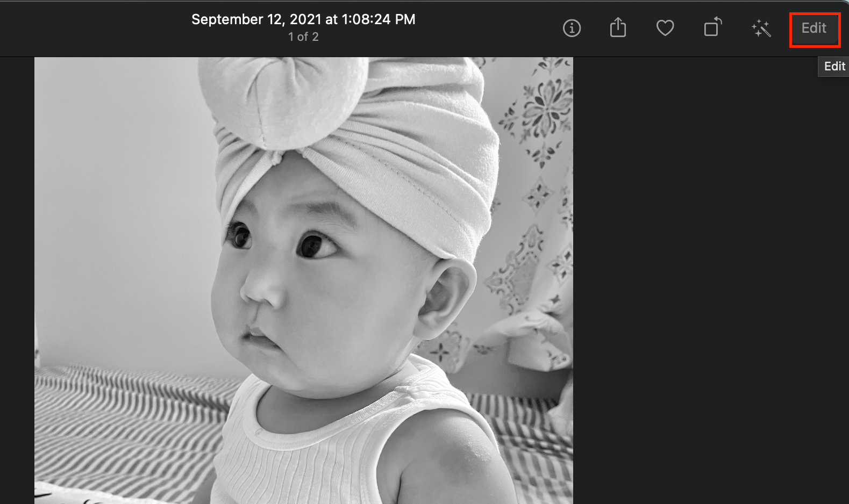Click the plain wall behind the baby
The image size is (849, 504).
tap(118, 215)
